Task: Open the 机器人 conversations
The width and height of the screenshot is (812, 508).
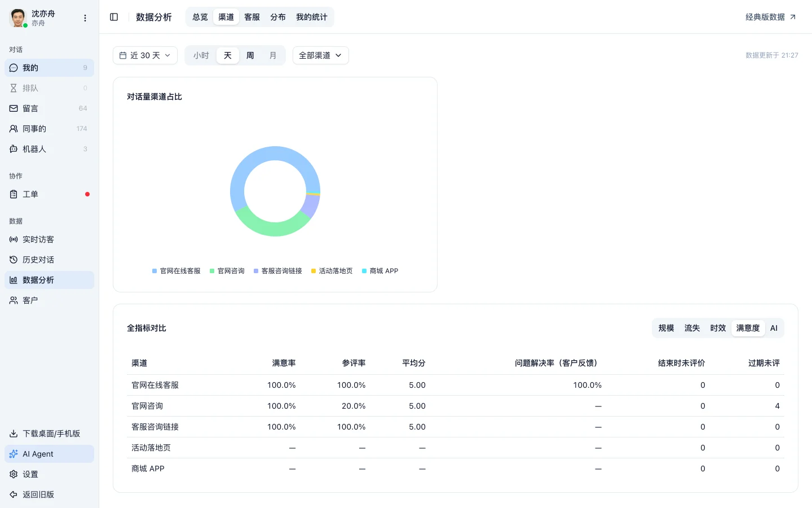Action: point(49,149)
